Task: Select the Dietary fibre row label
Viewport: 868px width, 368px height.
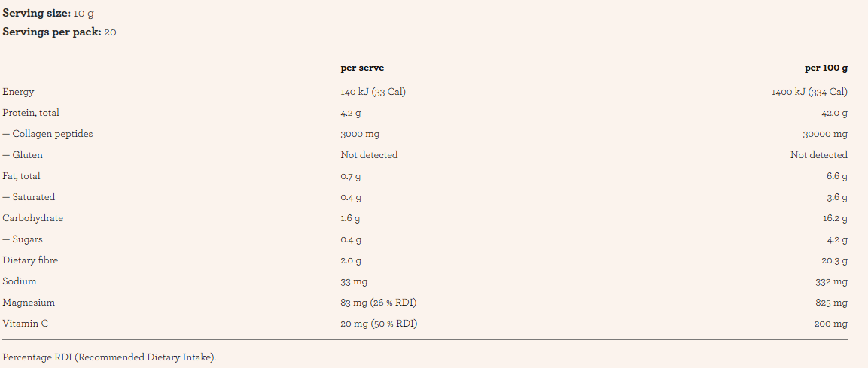Action: 30,260
